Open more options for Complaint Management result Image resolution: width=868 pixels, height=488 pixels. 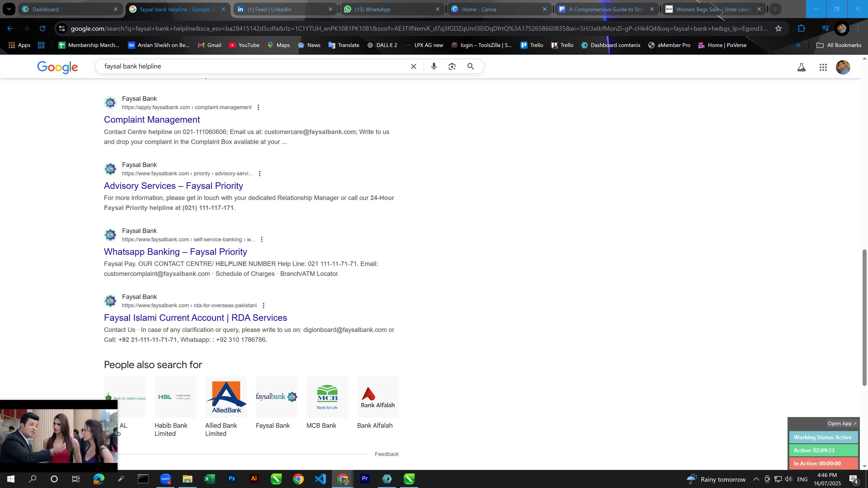click(258, 108)
